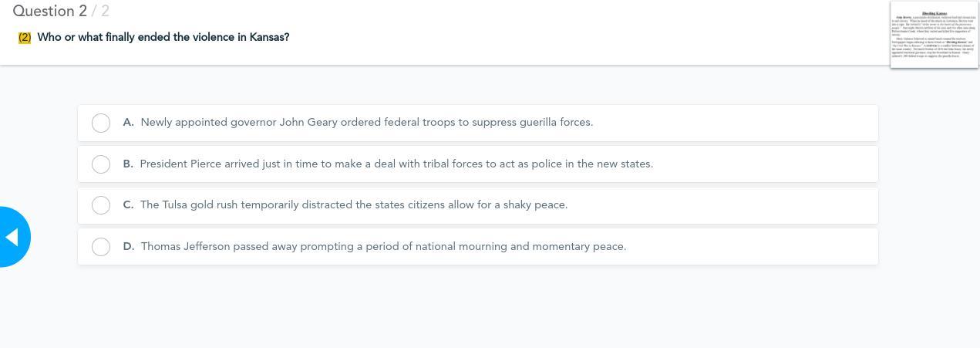
Task: Click the bold letter A label
Action: (128, 123)
